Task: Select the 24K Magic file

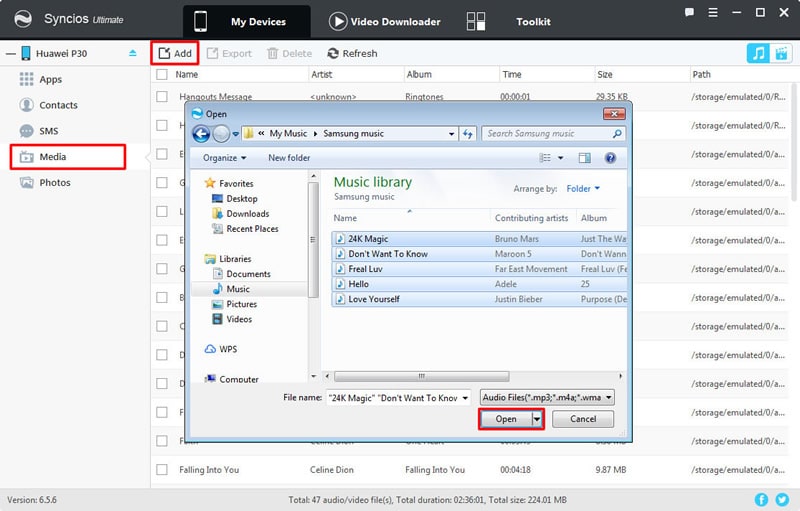Action: 479,239
